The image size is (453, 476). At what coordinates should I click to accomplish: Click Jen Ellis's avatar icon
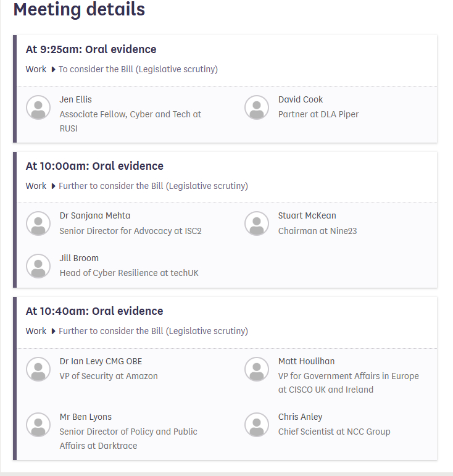(38, 107)
